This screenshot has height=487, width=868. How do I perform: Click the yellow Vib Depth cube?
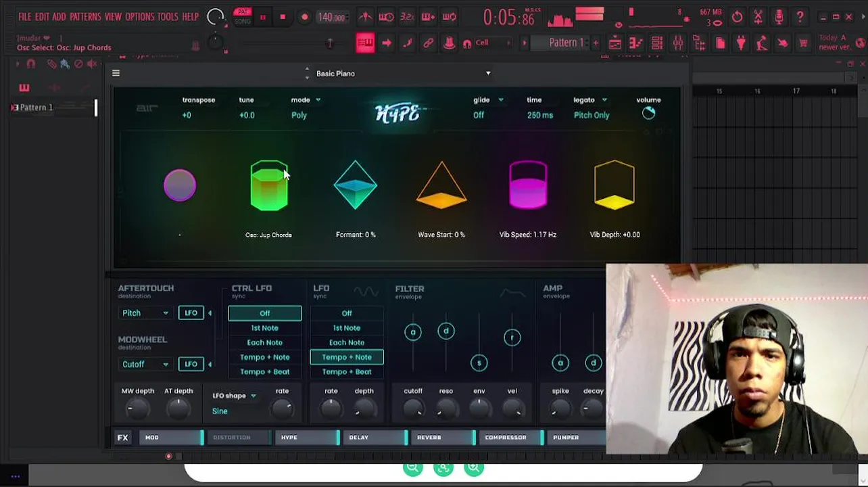click(x=614, y=184)
